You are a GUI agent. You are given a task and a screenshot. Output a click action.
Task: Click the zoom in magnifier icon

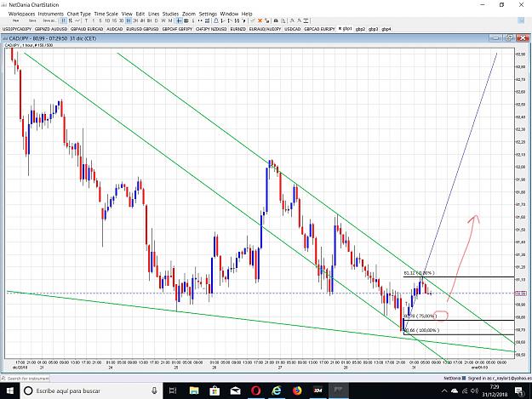(292, 20)
